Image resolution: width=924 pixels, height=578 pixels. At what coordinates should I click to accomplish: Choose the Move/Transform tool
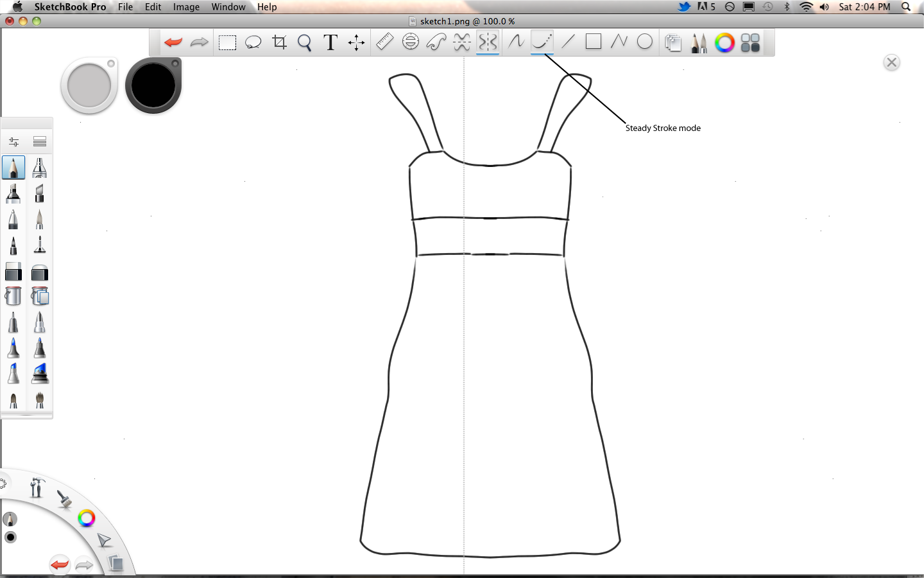tap(356, 42)
